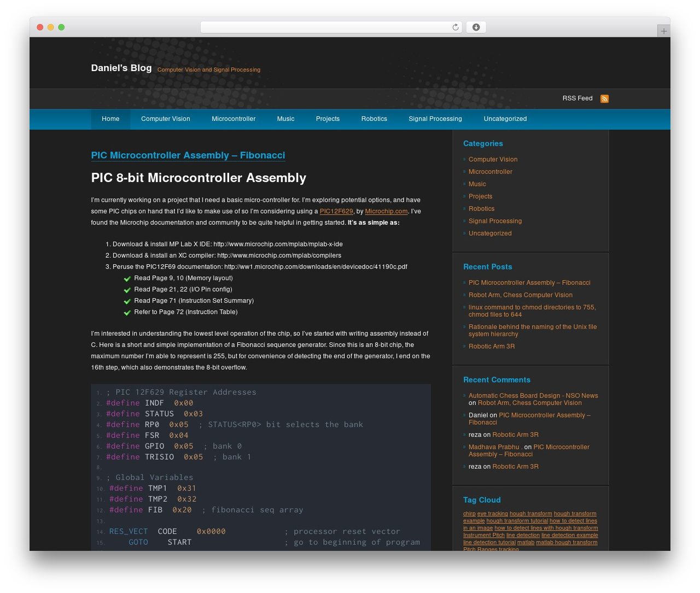Viewport: 700px width, 593px height.
Task: Click the Recent Posts sidebar heading
Action: click(488, 267)
